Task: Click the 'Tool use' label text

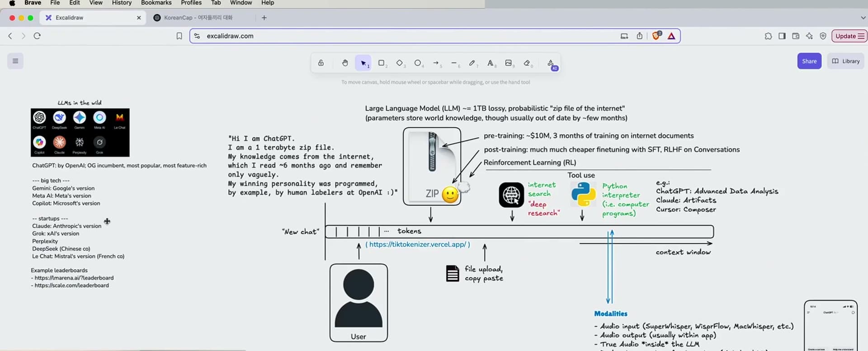Action: click(581, 175)
